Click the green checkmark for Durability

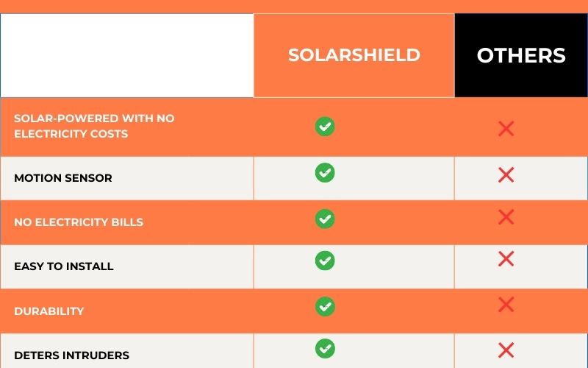pyautogui.click(x=325, y=306)
